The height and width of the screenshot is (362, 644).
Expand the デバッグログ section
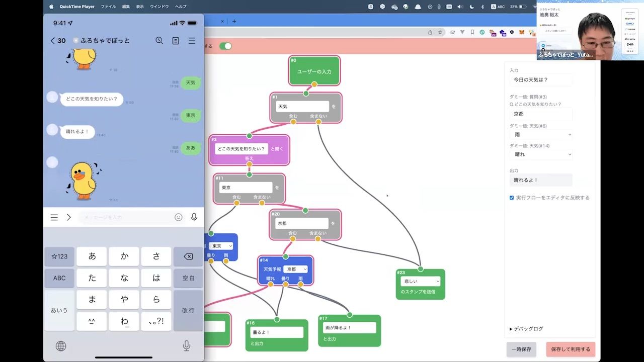526,329
